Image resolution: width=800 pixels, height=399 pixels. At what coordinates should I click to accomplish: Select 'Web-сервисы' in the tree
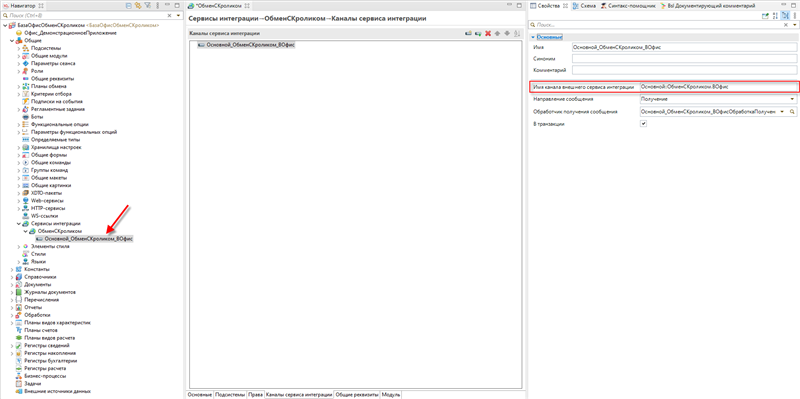47,201
